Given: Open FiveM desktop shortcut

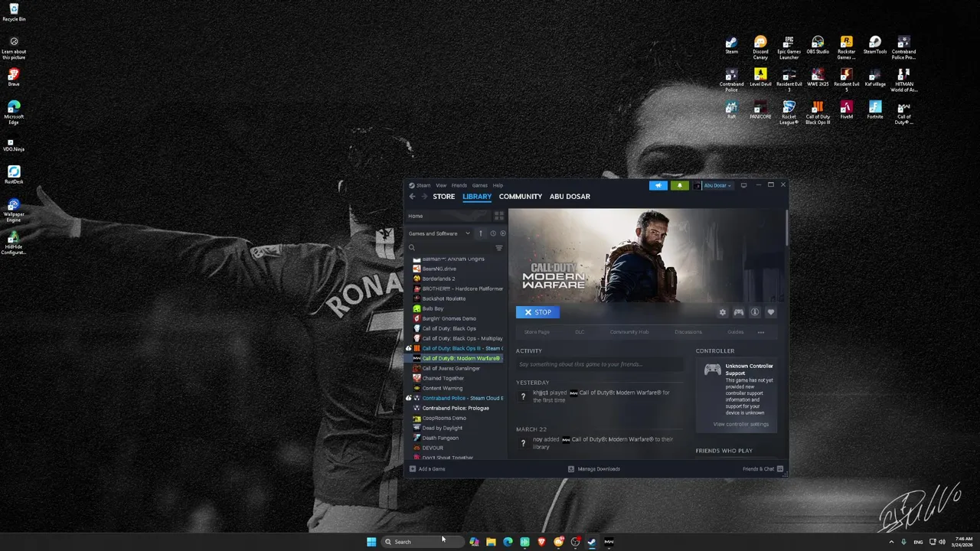Looking at the screenshot, I should [x=846, y=111].
